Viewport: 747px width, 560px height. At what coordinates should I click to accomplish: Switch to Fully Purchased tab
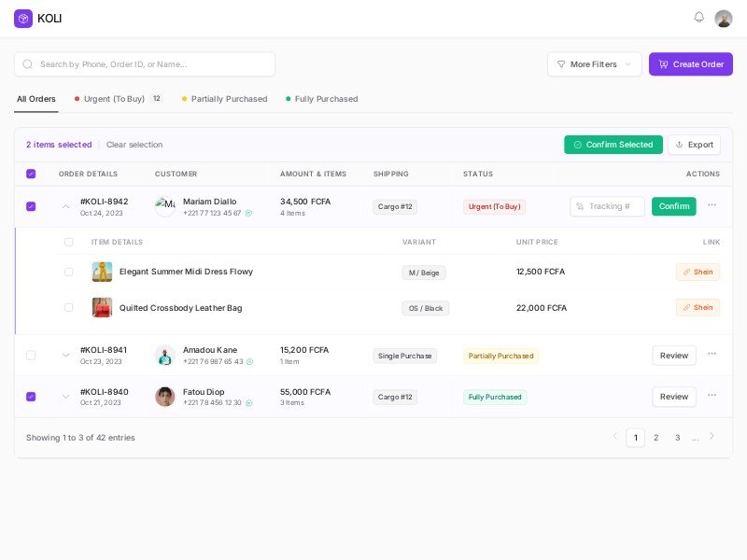click(x=326, y=99)
